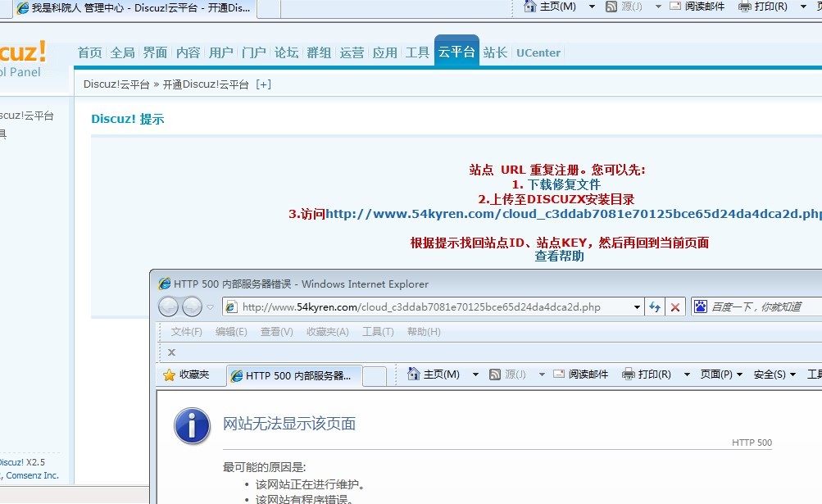Click the page icon inside the address bar
This screenshot has height=504, width=822.
click(231, 306)
